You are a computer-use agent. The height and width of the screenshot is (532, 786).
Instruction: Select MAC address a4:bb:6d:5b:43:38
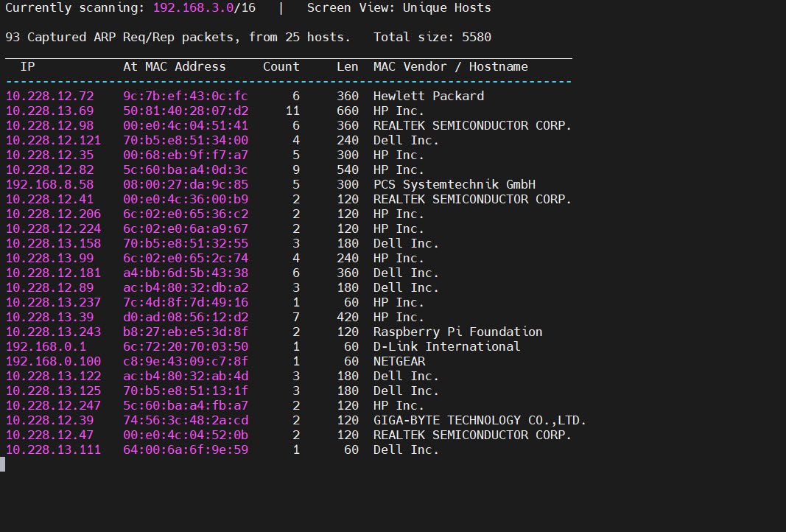pyautogui.click(x=186, y=273)
